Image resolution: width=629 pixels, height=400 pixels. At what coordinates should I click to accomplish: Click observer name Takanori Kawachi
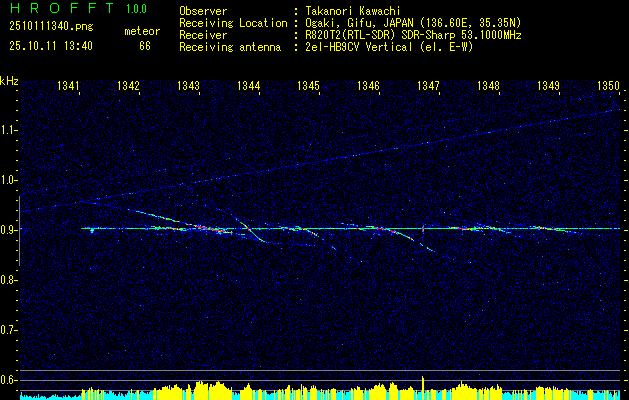(x=353, y=11)
